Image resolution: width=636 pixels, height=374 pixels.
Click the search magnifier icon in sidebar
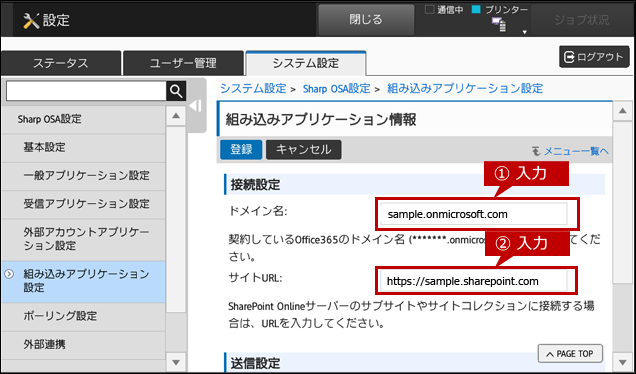point(176,91)
